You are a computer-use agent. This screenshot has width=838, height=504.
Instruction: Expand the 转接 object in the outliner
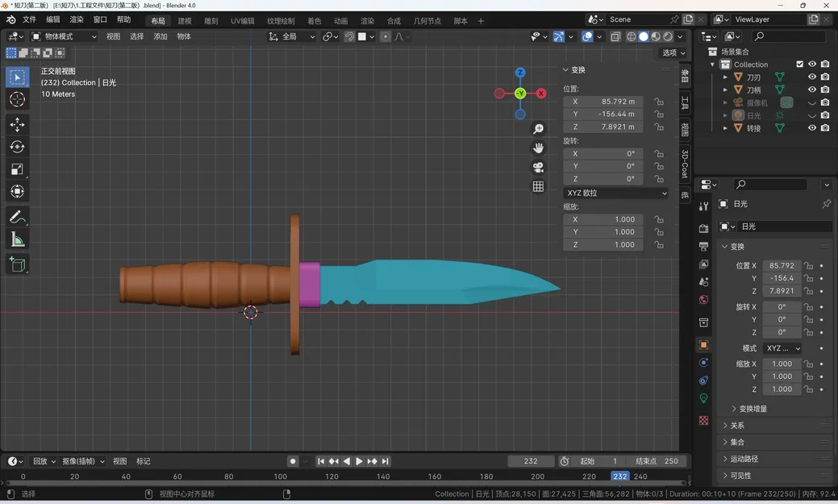pos(725,128)
